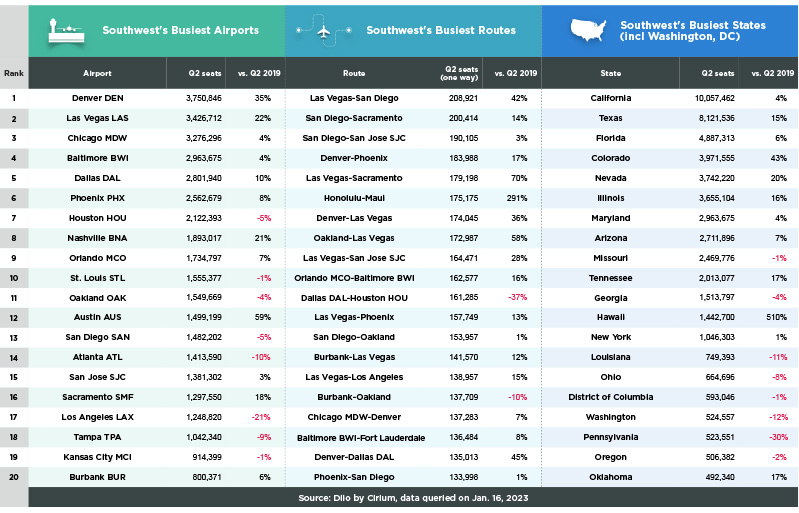Select the "Southwest's Busiest Routes" heading
Image resolution: width=799 pixels, height=513 pixels.
tap(441, 31)
